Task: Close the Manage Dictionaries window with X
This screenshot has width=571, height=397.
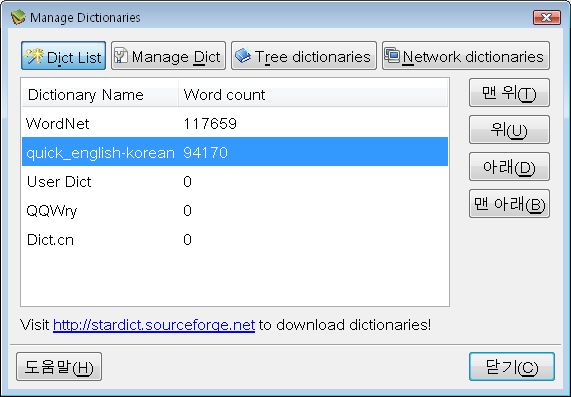Action: pyautogui.click(x=547, y=17)
